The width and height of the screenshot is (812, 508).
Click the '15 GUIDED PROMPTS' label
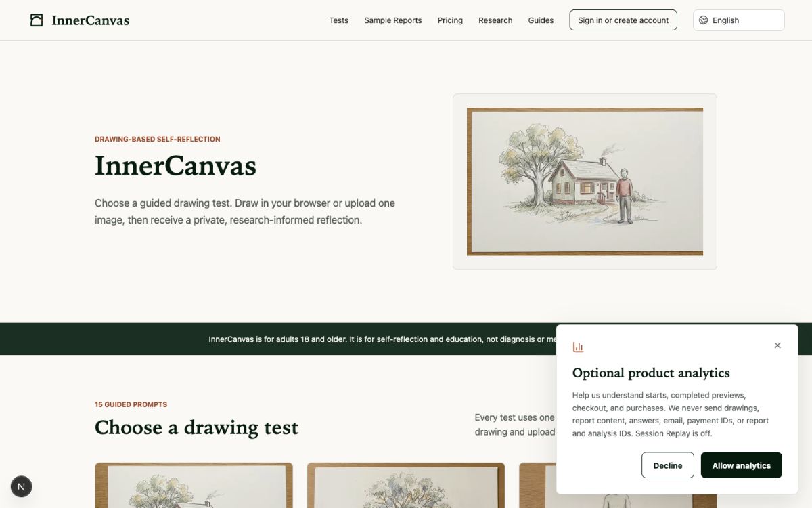click(131, 404)
